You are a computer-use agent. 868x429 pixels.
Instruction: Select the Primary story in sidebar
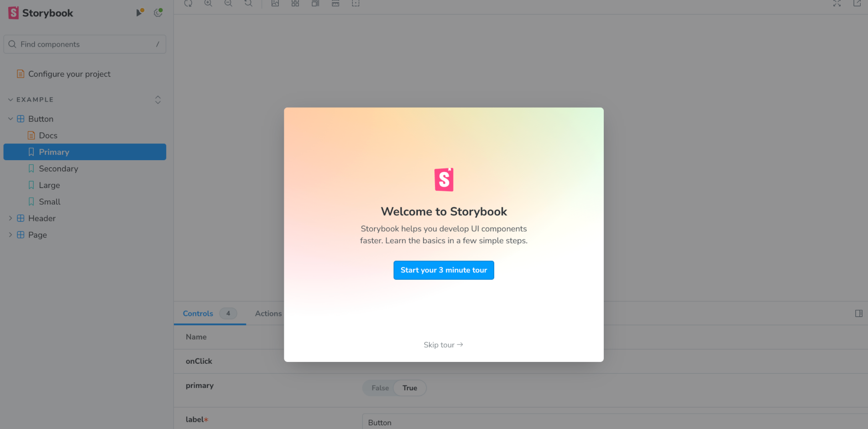(85, 152)
